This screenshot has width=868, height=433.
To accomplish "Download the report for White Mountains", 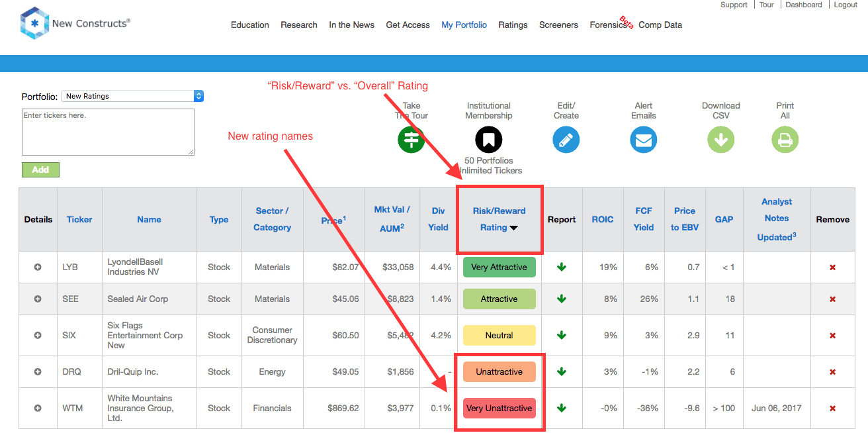I will [x=562, y=408].
